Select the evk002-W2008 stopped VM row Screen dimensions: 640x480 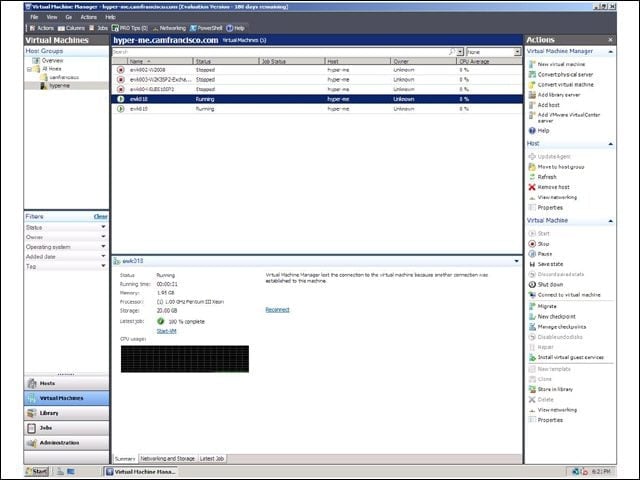click(x=317, y=70)
